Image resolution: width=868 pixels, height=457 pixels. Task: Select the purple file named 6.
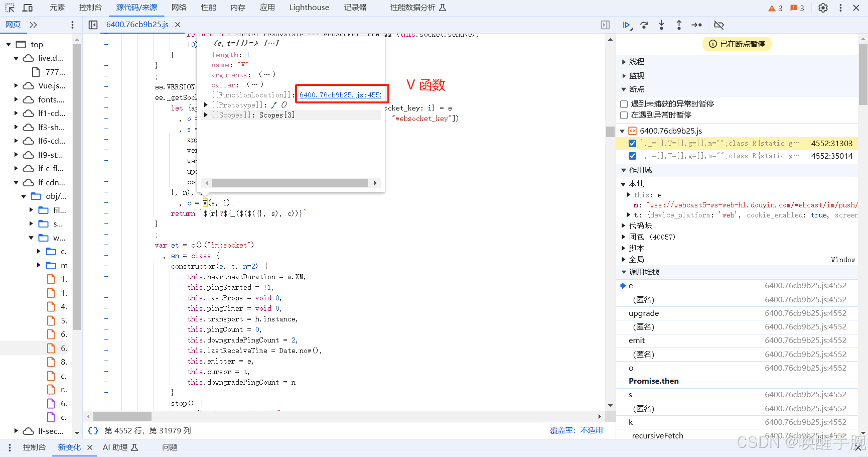click(56, 403)
